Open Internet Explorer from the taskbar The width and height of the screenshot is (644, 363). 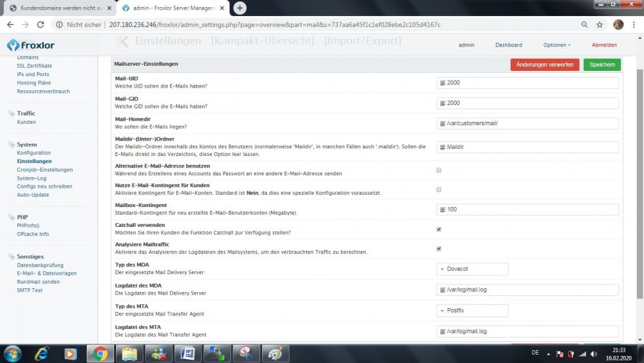(42, 353)
